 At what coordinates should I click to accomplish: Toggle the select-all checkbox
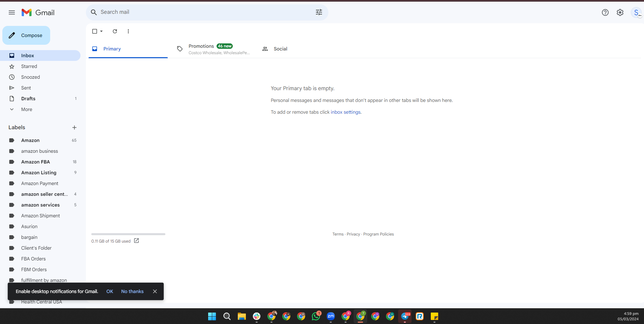click(x=95, y=31)
